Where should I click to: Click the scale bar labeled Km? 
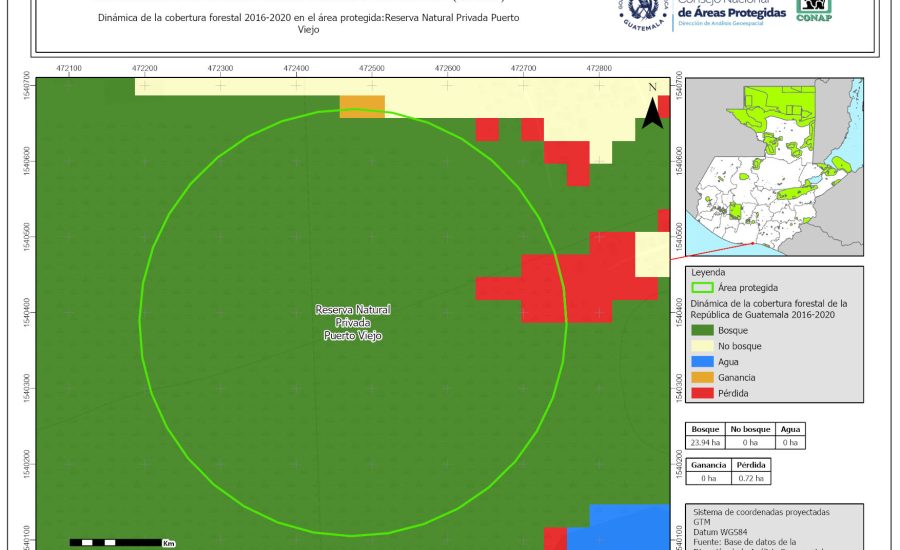pyautogui.click(x=115, y=542)
